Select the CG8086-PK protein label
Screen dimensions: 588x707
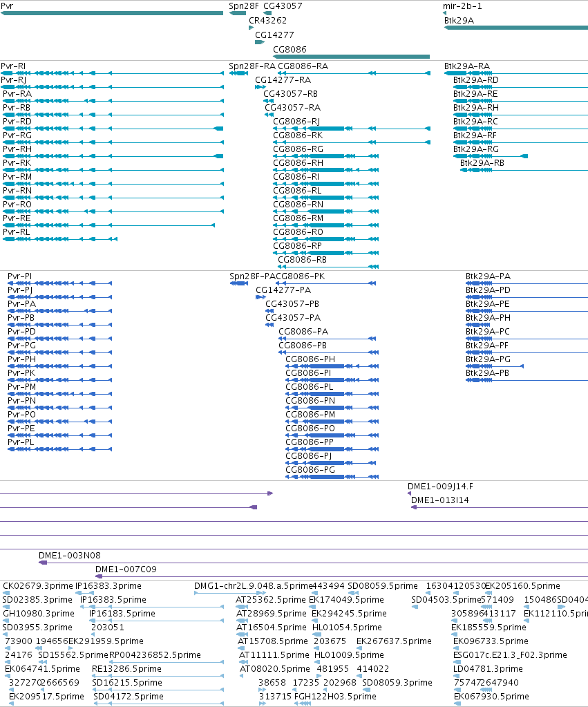coord(301,276)
